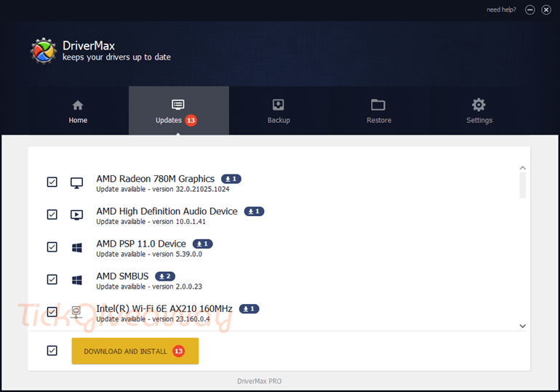This screenshot has width=560, height=392.
Task: Uncheck AMD High Definition Audio Device checkbox
Action: click(x=52, y=215)
